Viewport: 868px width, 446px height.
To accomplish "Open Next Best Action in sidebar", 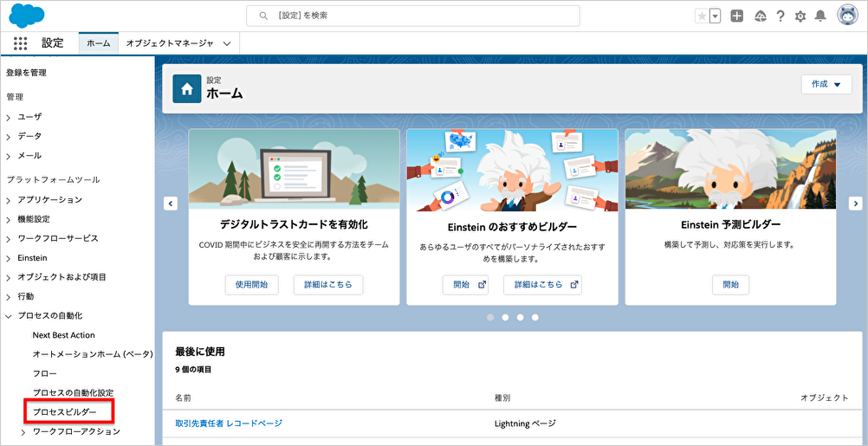I will click(x=63, y=335).
